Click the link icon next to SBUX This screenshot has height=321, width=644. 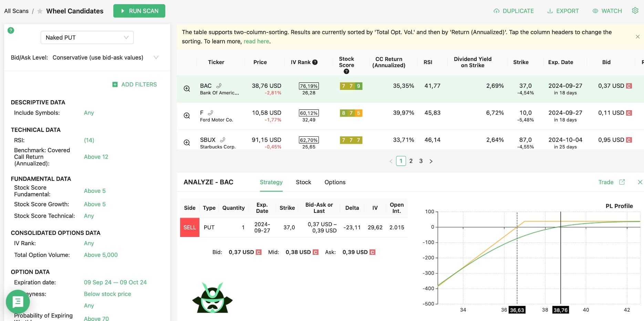pos(222,140)
